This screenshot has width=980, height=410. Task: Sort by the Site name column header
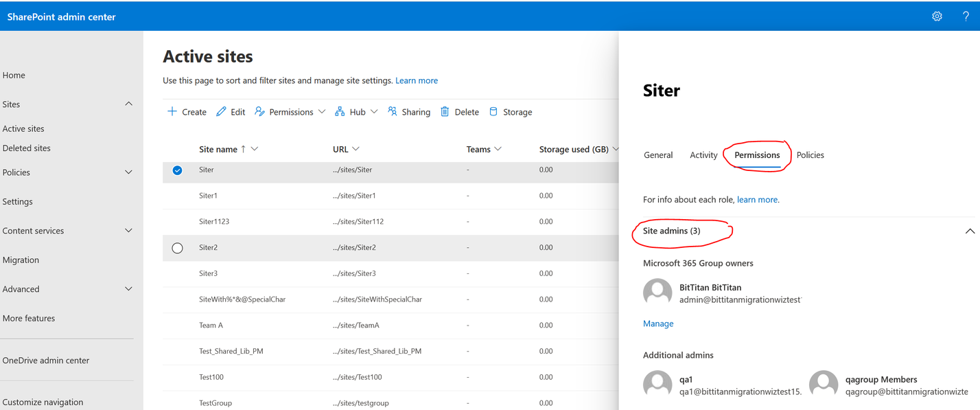218,149
